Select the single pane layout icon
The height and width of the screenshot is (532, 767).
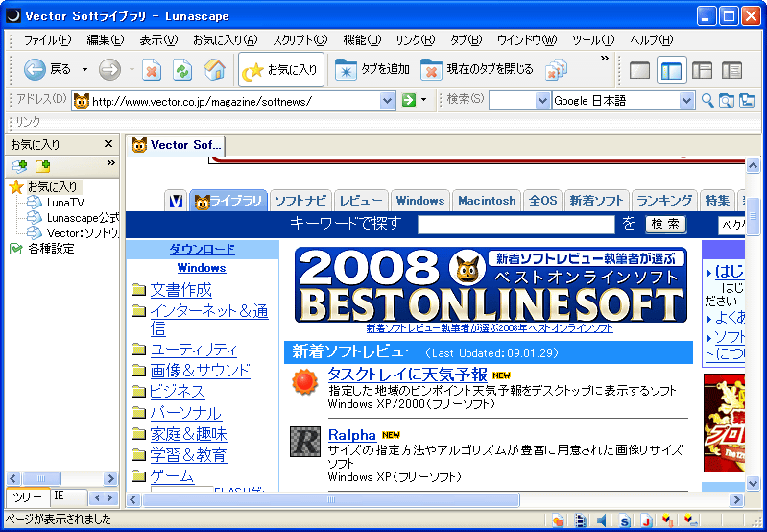point(640,70)
